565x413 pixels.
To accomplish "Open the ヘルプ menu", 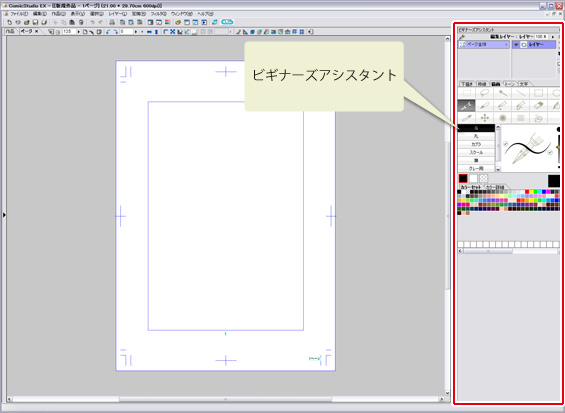I will click(x=205, y=14).
